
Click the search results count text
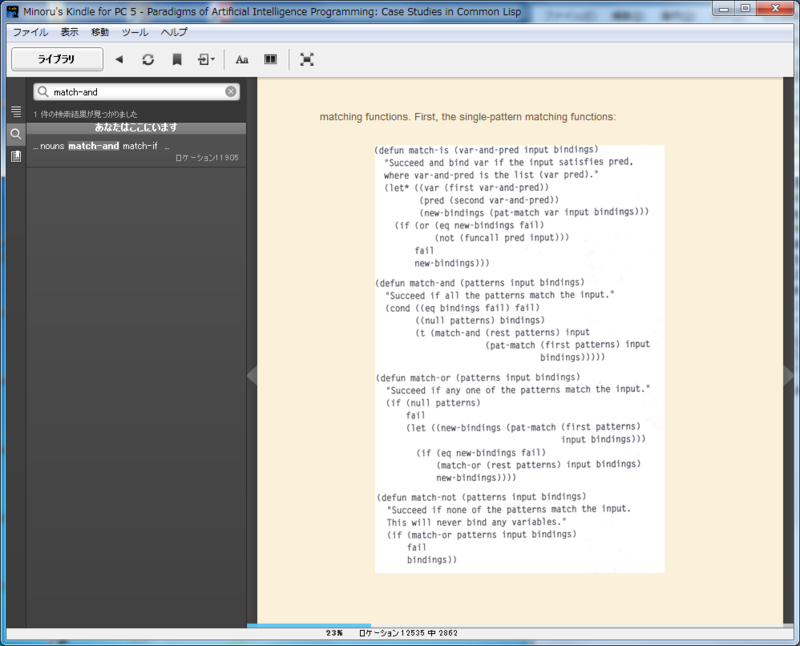(x=85, y=114)
